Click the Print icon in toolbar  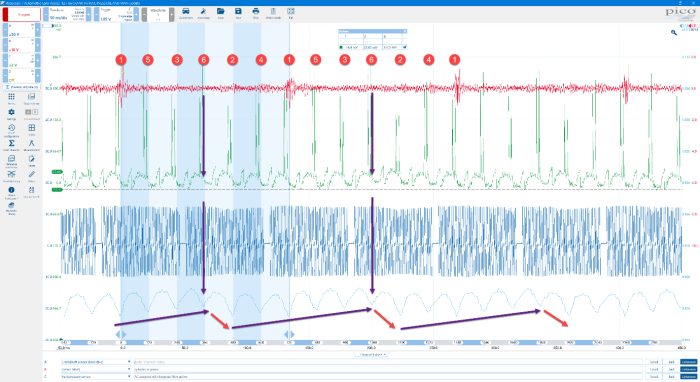(x=256, y=13)
